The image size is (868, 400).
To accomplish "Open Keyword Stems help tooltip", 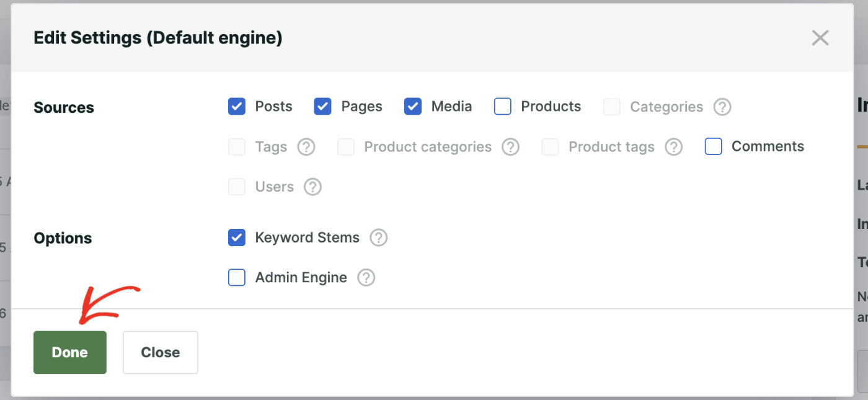I will [378, 238].
